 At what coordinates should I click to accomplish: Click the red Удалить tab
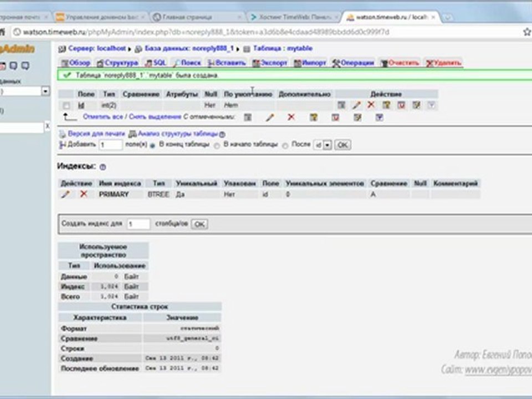point(443,63)
